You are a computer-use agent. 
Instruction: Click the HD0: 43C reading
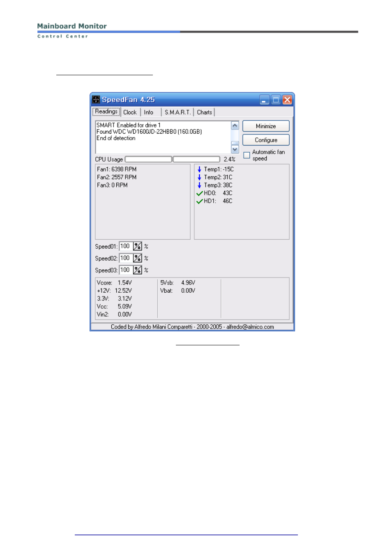point(218,193)
